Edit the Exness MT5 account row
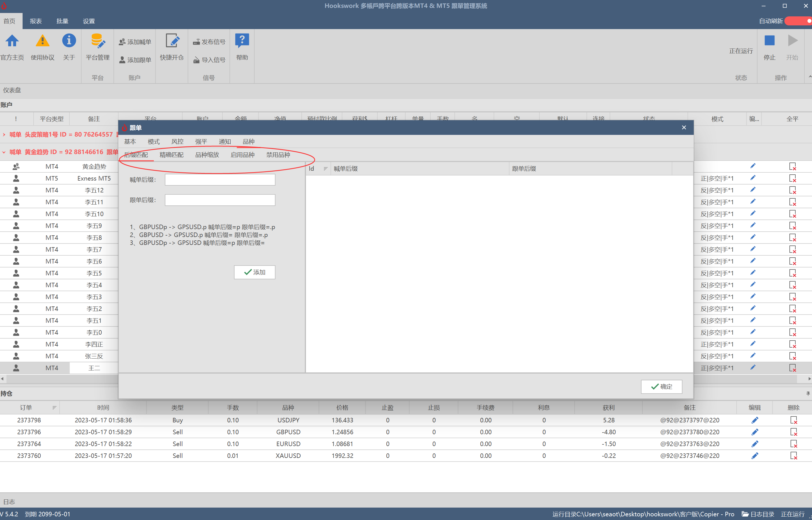Screen dimensions: 812x520 point(752,178)
